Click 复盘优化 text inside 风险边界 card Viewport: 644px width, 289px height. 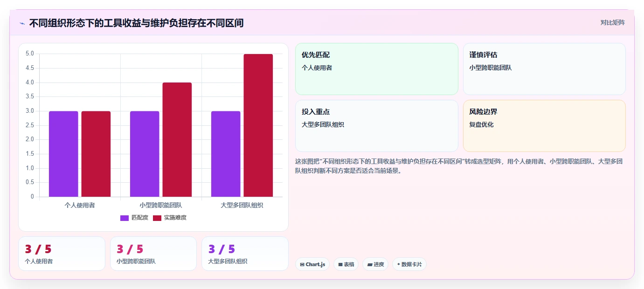coord(481,124)
